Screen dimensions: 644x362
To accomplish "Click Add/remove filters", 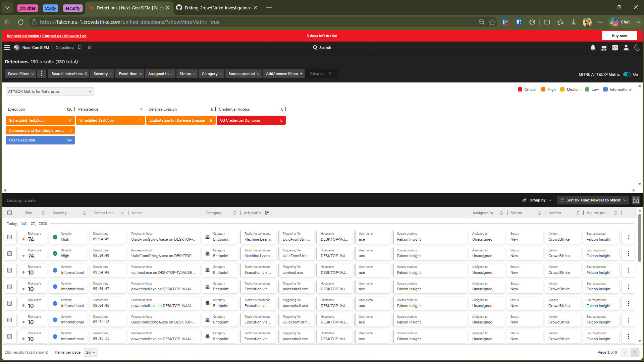I will pyautogui.click(x=284, y=74).
